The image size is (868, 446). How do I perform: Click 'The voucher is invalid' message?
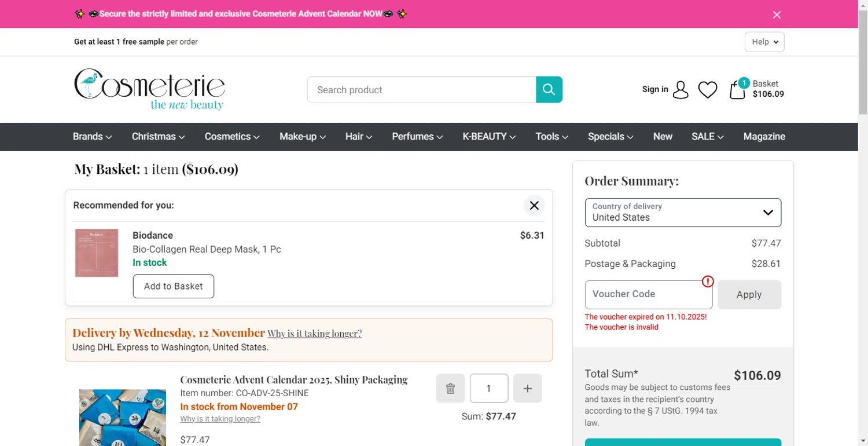coord(621,327)
